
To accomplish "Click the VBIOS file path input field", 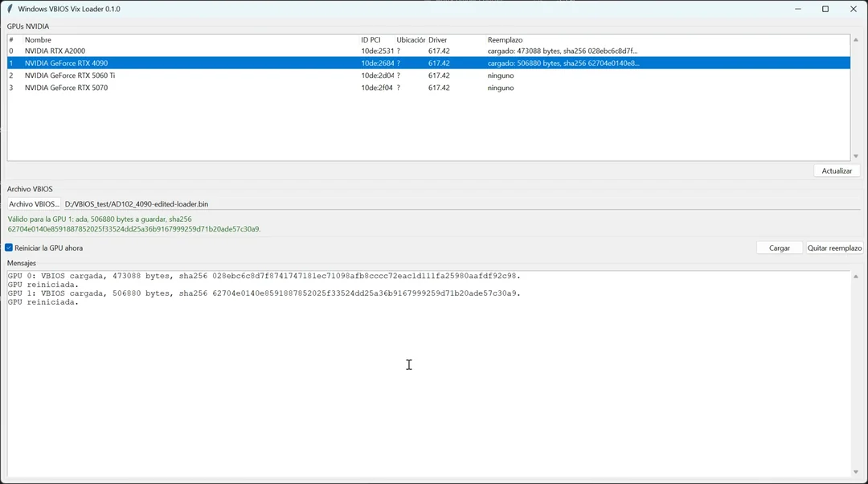I will tap(461, 203).
